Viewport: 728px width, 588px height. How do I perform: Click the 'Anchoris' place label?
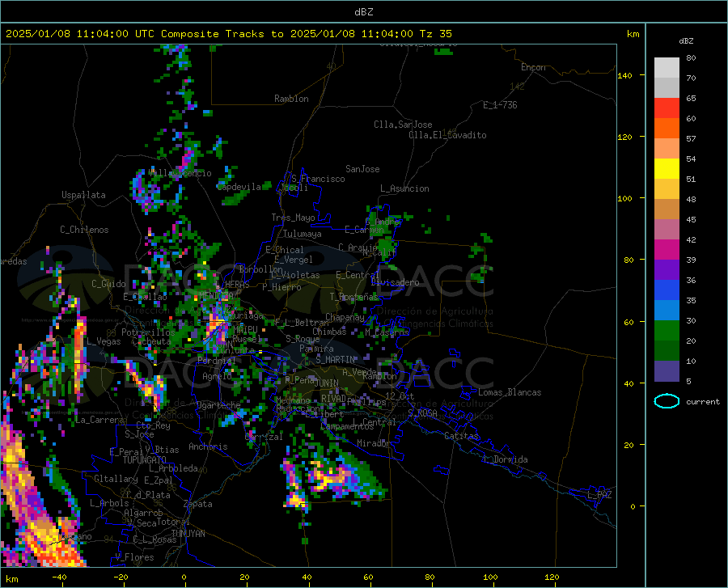[208, 446]
